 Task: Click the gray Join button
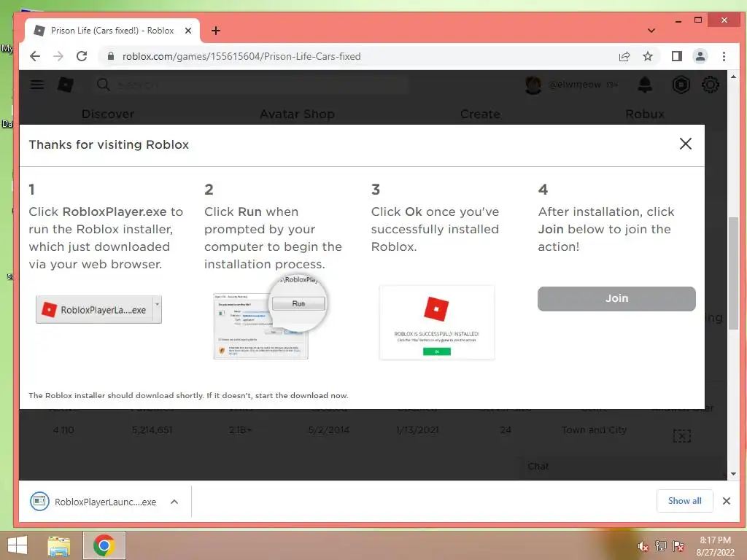click(x=616, y=298)
